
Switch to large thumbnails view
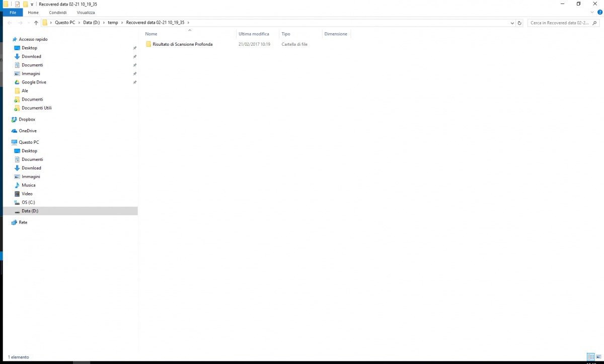click(x=599, y=356)
